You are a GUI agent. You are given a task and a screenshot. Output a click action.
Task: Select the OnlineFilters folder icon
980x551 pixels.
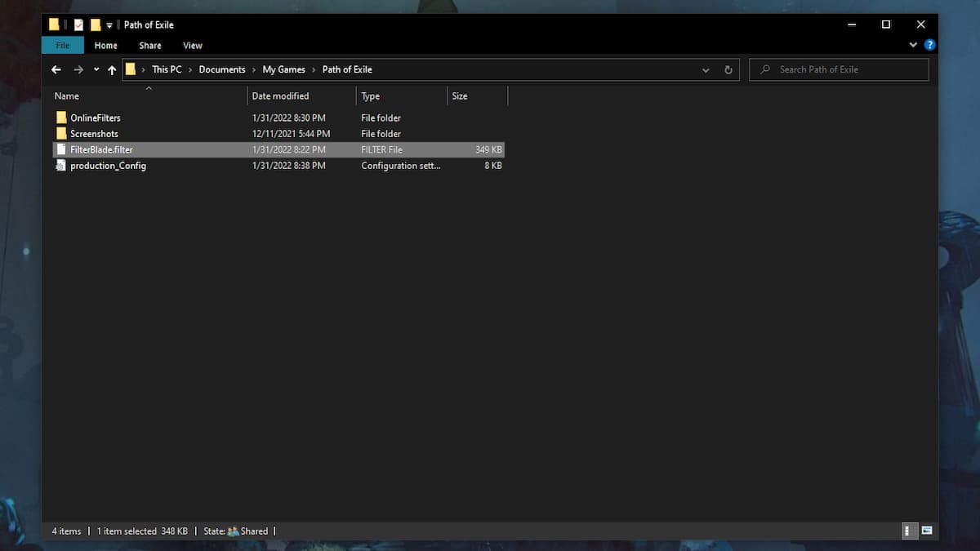coord(61,118)
